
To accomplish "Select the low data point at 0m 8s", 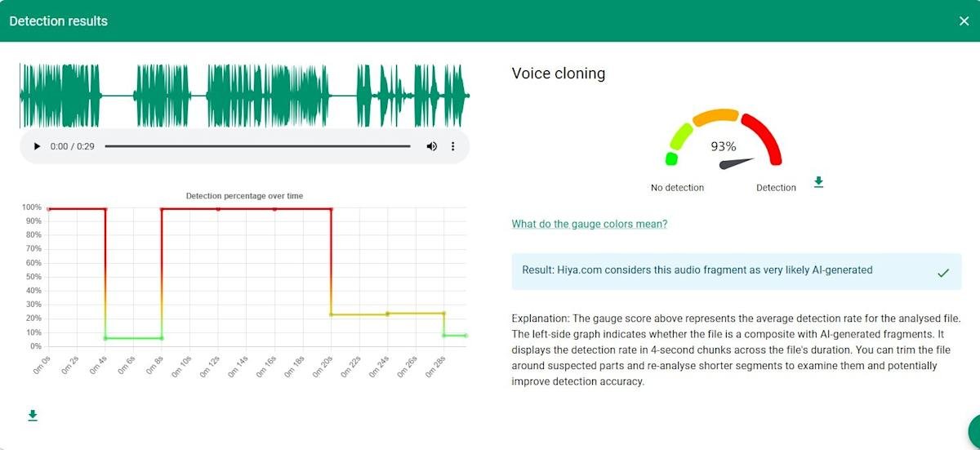I will click(x=162, y=338).
